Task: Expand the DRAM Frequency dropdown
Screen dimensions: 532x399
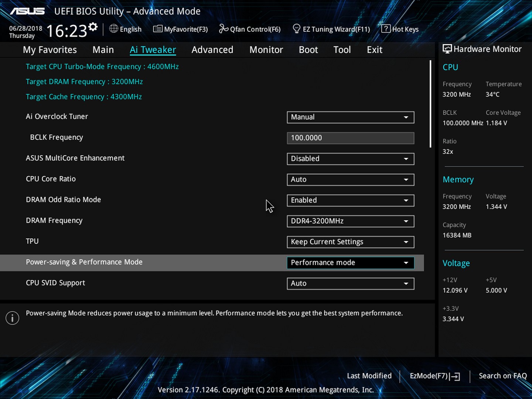Action: 350,221
